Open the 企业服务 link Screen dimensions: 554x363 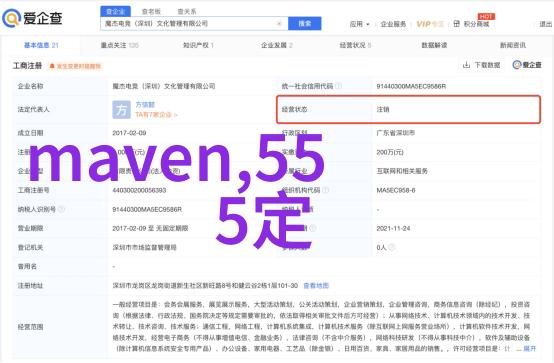coord(393,24)
